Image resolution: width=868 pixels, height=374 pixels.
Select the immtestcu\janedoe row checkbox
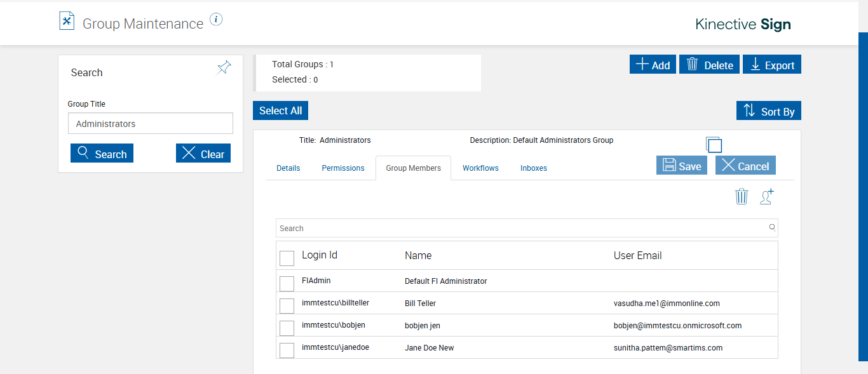287,351
